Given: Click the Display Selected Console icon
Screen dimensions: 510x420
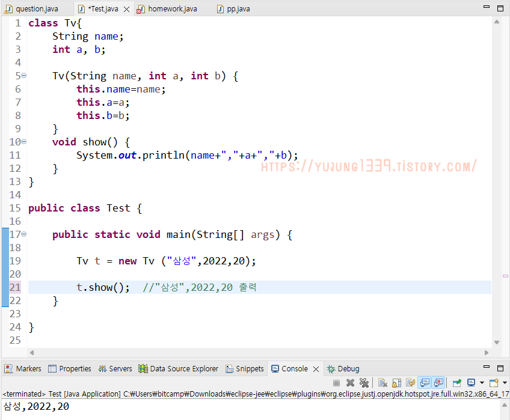Looking at the screenshot, I should tap(471, 383).
